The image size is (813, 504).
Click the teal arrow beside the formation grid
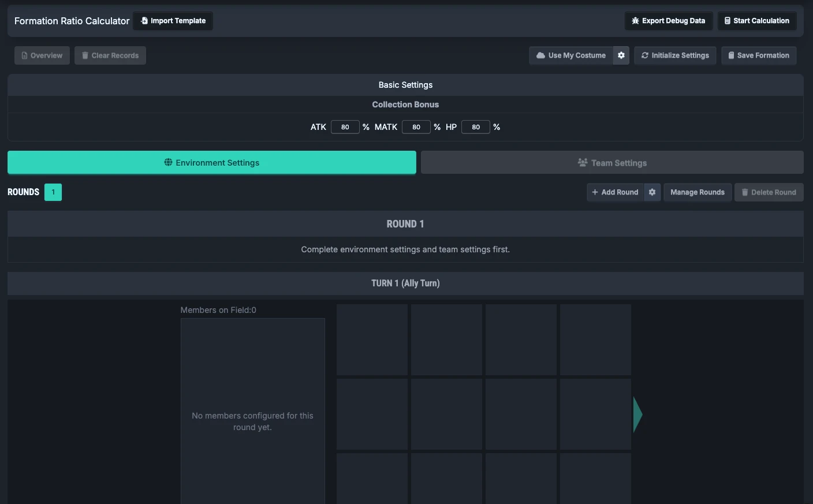pyautogui.click(x=637, y=415)
